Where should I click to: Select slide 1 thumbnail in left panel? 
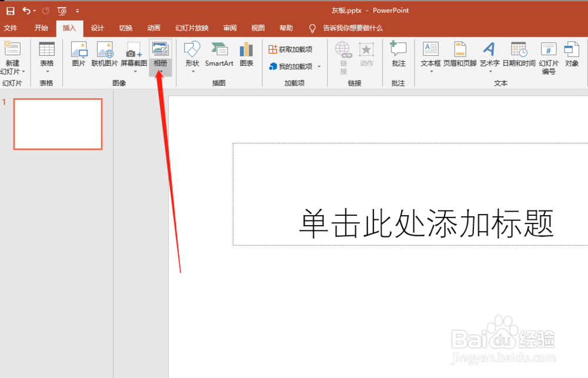[x=58, y=124]
